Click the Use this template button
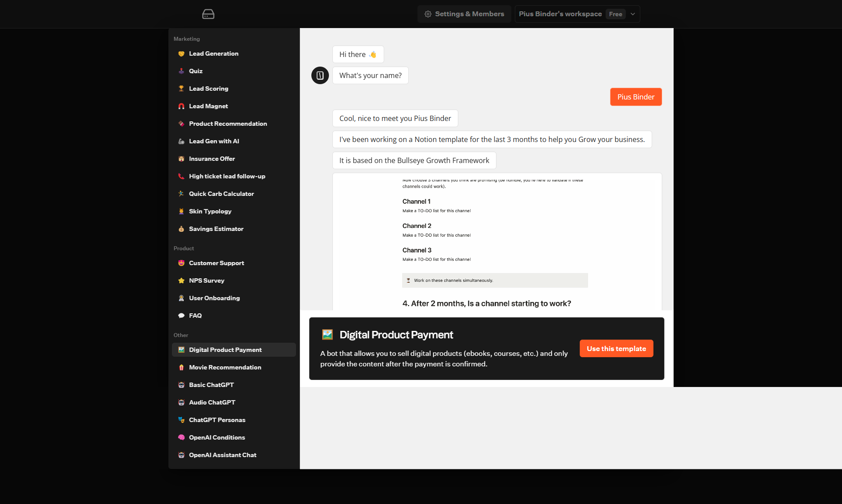Viewport: 842px width, 504px height. coord(616,348)
